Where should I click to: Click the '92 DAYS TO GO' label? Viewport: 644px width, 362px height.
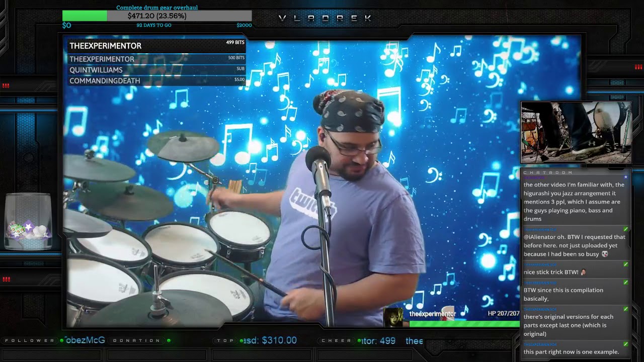[x=154, y=25]
